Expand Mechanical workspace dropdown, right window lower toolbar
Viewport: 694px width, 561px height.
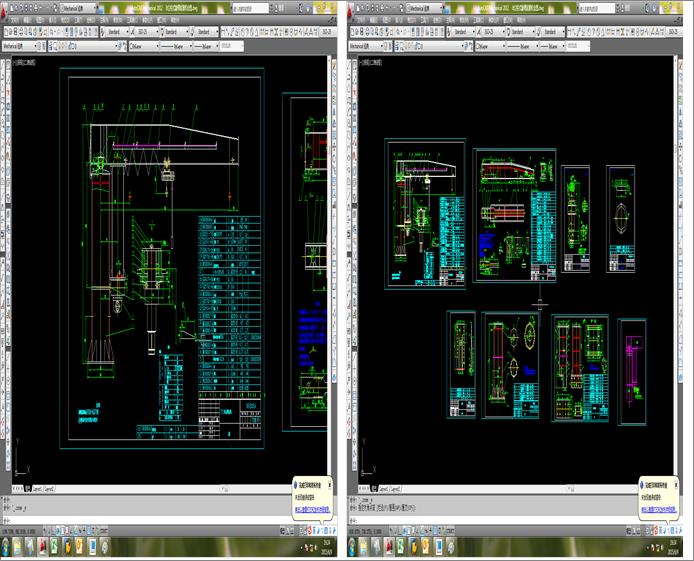pos(382,46)
